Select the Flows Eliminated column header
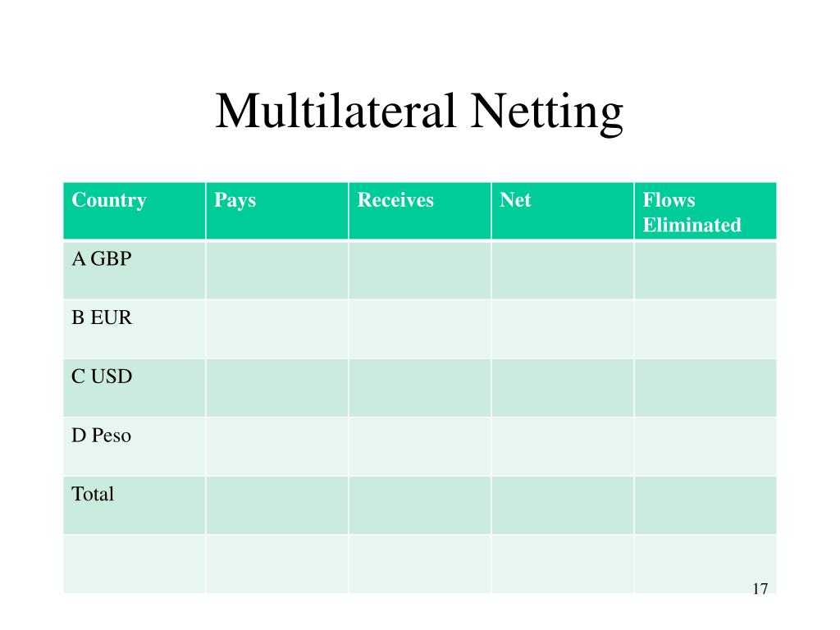 [x=705, y=211]
